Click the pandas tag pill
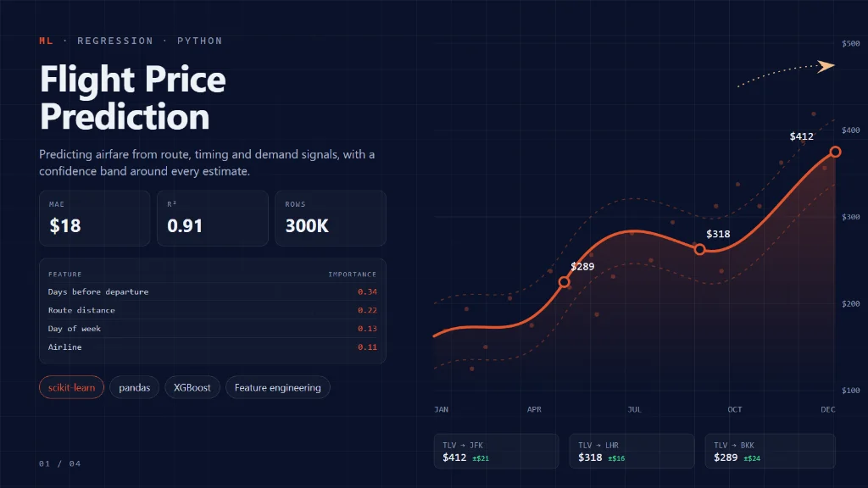The height and width of the screenshot is (488, 868). pos(135,387)
